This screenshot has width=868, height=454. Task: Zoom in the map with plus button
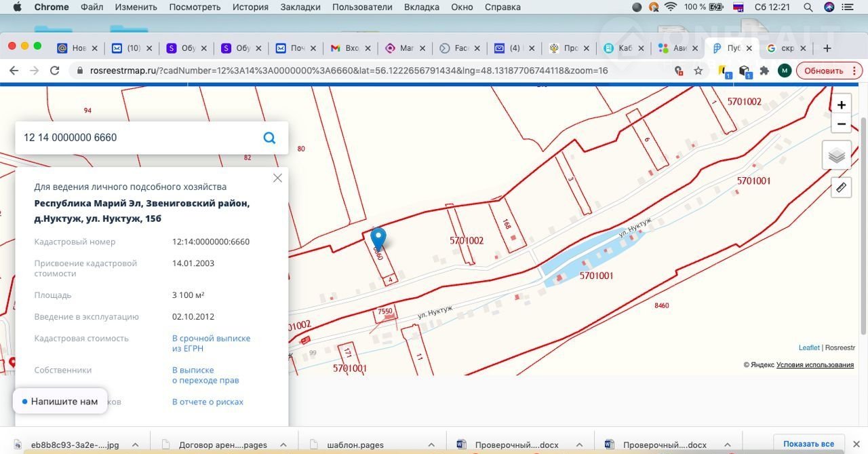(841, 105)
